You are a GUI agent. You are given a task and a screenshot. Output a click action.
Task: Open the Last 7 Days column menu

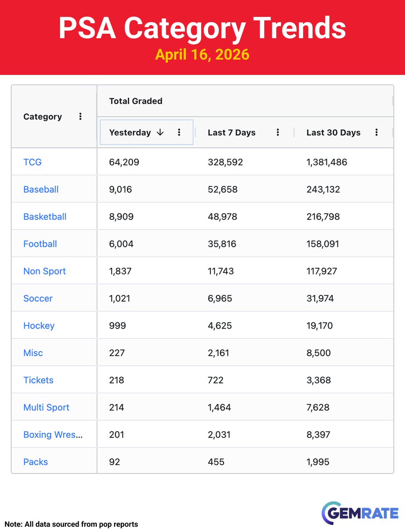278,132
